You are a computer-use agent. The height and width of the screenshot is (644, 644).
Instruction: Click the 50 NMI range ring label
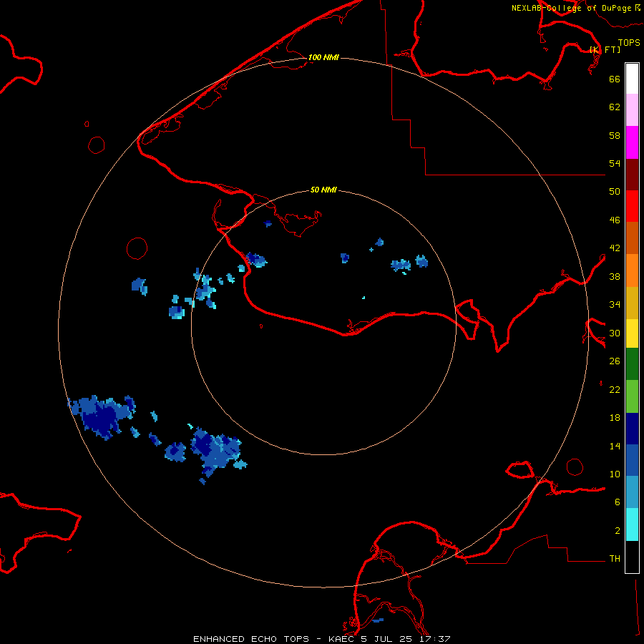[323, 190]
